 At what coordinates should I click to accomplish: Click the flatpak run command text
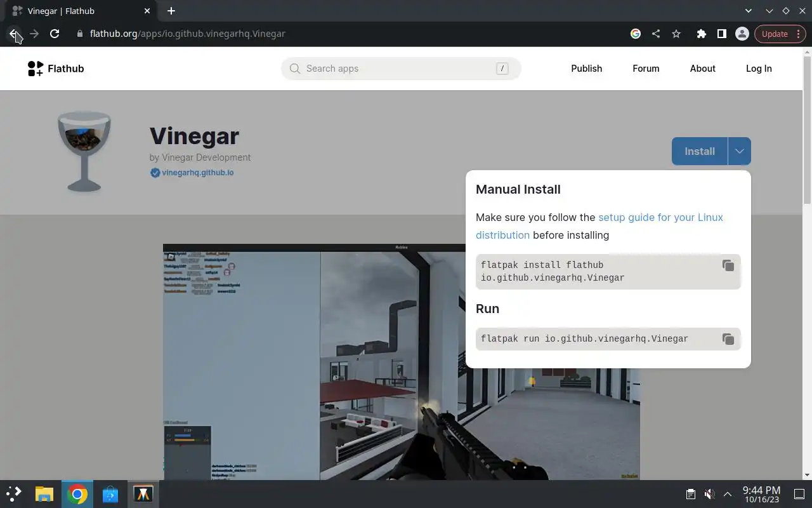coord(584,339)
